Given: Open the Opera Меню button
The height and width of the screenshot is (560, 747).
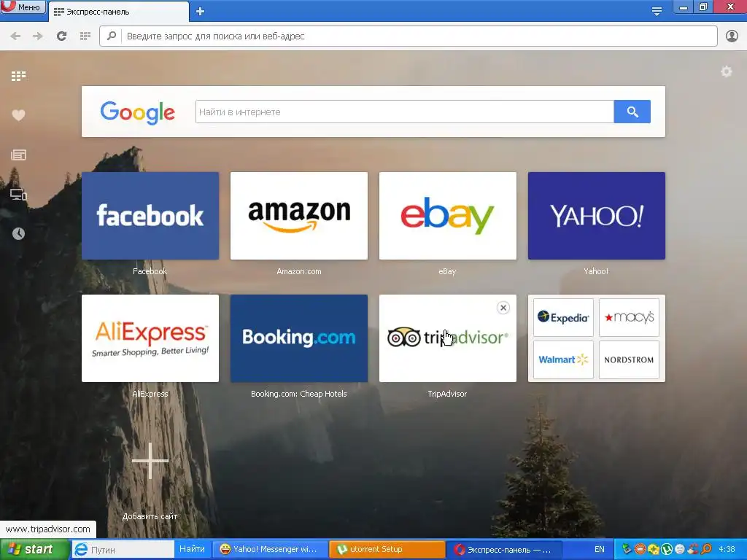Looking at the screenshot, I should click(23, 7).
